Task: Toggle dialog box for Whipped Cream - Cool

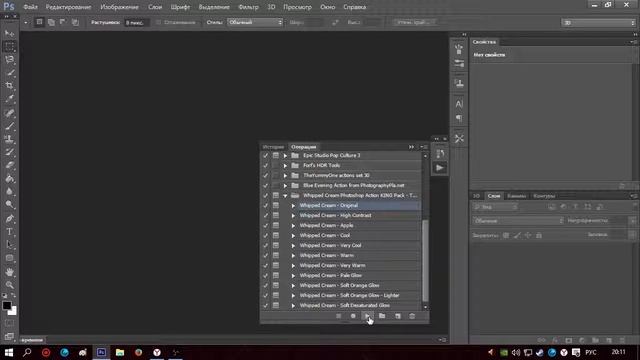Action: [276, 236]
